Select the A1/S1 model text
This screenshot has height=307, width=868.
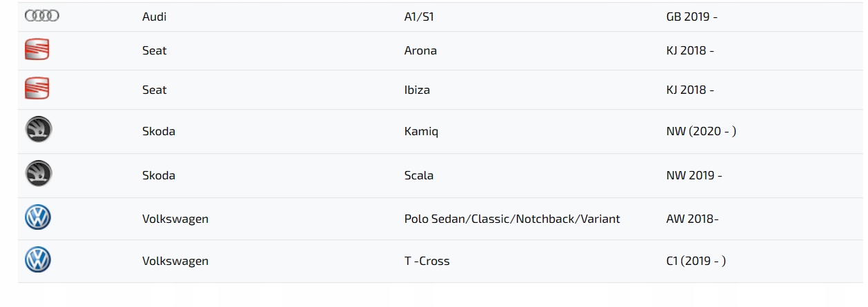419,17
